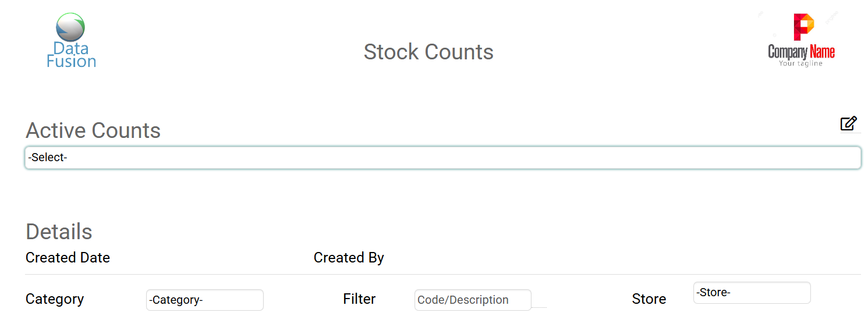Click the Company Name logo text
868x316 pixels.
801,52
